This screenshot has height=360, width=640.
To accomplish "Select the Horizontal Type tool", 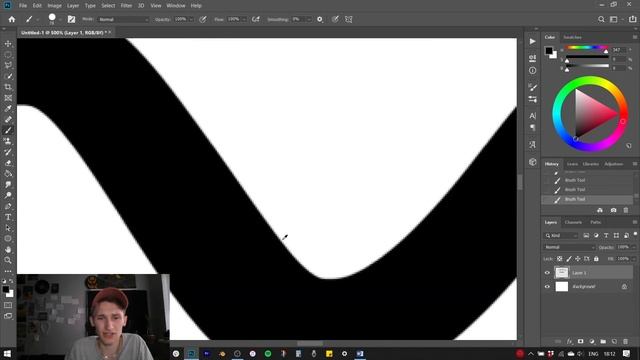I will (x=8, y=217).
